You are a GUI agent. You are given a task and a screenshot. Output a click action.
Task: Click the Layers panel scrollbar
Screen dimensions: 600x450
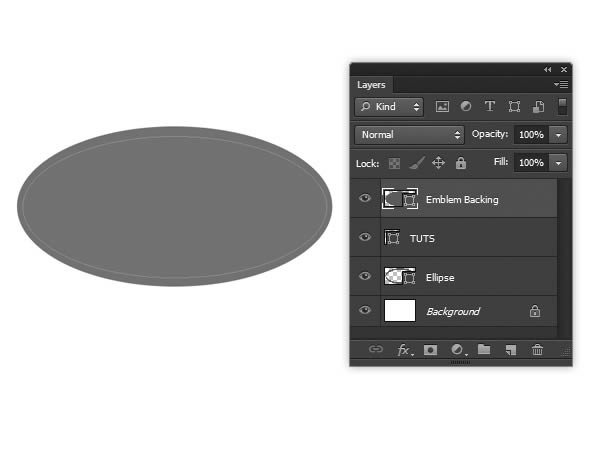pyautogui.click(x=565, y=258)
